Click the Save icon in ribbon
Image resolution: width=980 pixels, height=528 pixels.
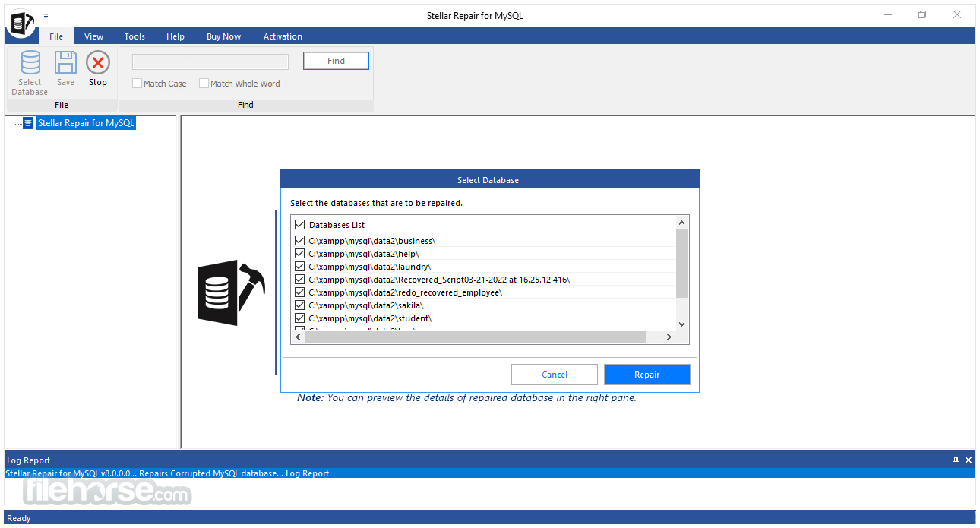[66, 63]
